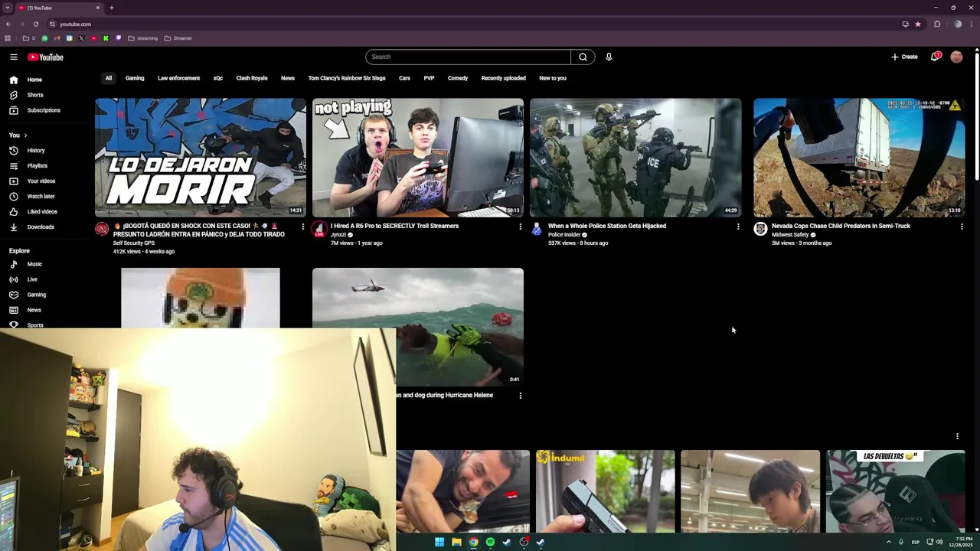The height and width of the screenshot is (551, 980).
Task: Open the YouTube hamburger guide menu
Action: tap(13, 57)
